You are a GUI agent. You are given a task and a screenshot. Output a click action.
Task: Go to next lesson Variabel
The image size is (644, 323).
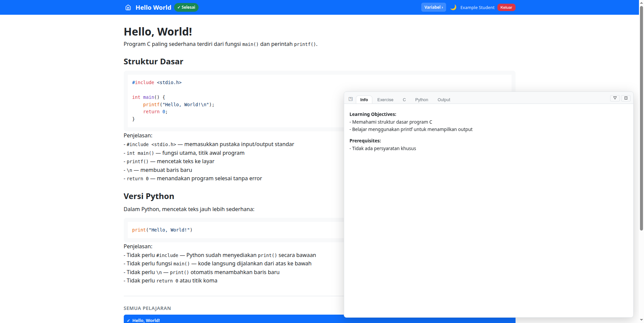coord(433,7)
